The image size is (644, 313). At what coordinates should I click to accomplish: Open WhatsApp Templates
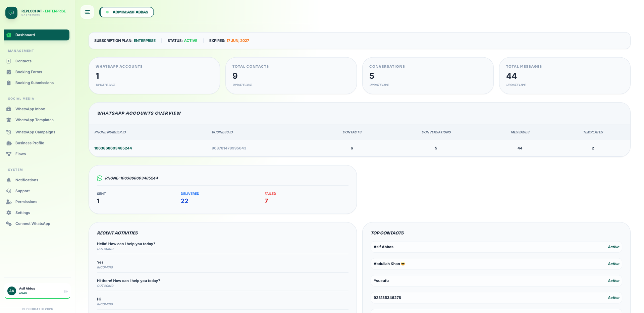(x=37, y=120)
